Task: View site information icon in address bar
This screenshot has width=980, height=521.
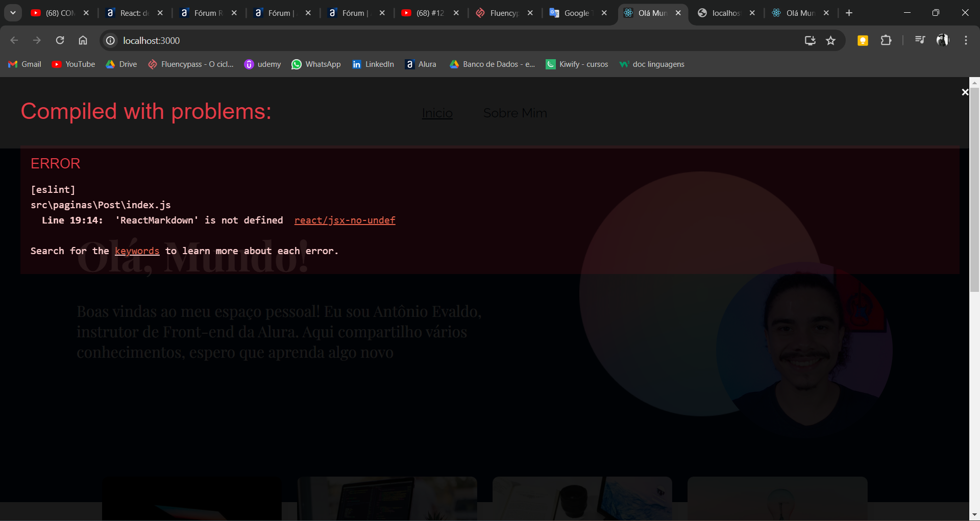Action: [x=110, y=40]
